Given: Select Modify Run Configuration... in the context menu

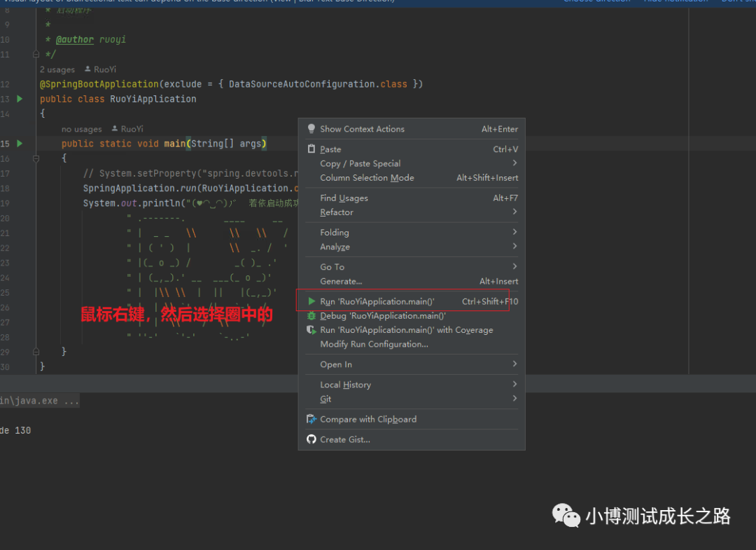Looking at the screenshot, I should click(x=412, y=344).
